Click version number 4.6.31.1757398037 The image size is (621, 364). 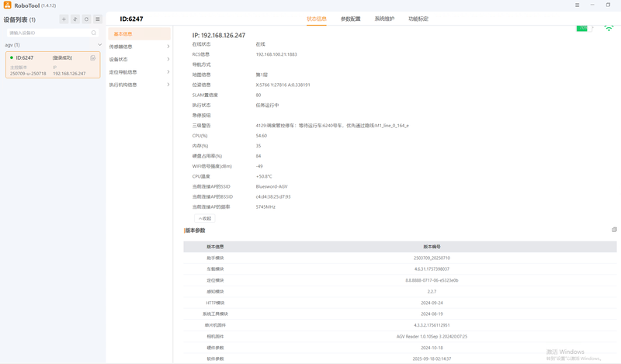click(x=432, y=269)
